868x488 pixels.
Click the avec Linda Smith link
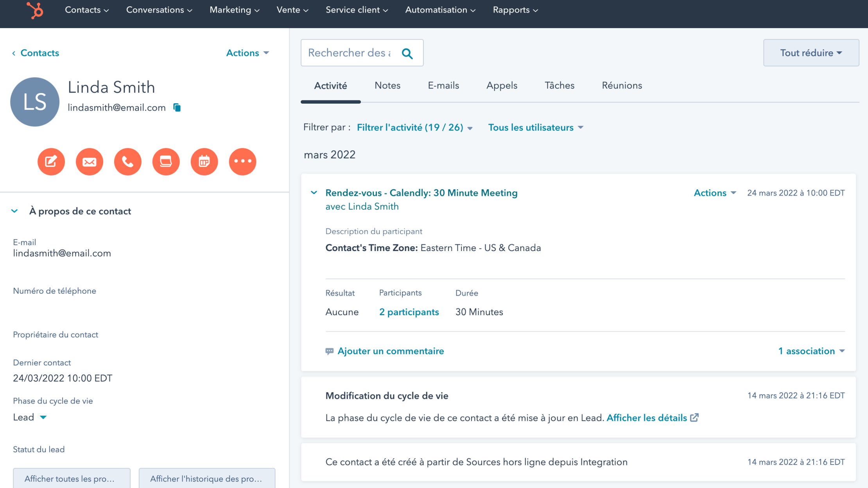362,206
